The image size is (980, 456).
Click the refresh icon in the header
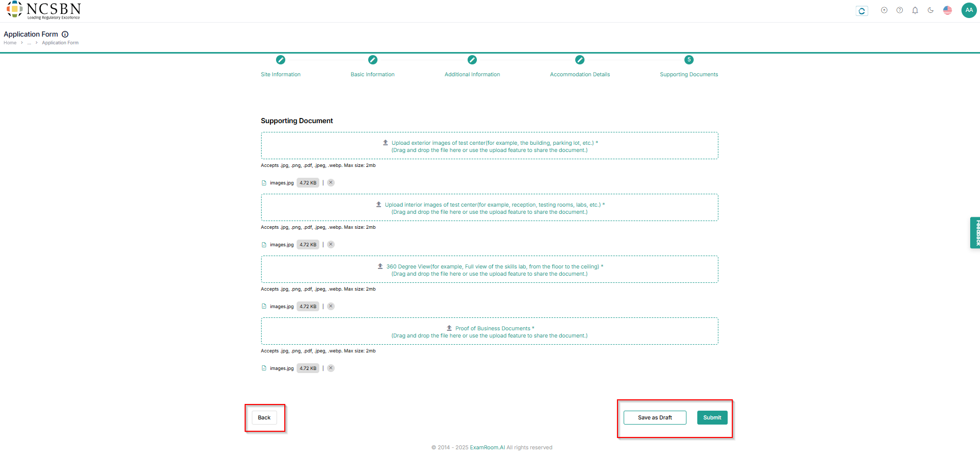[862, 11]
